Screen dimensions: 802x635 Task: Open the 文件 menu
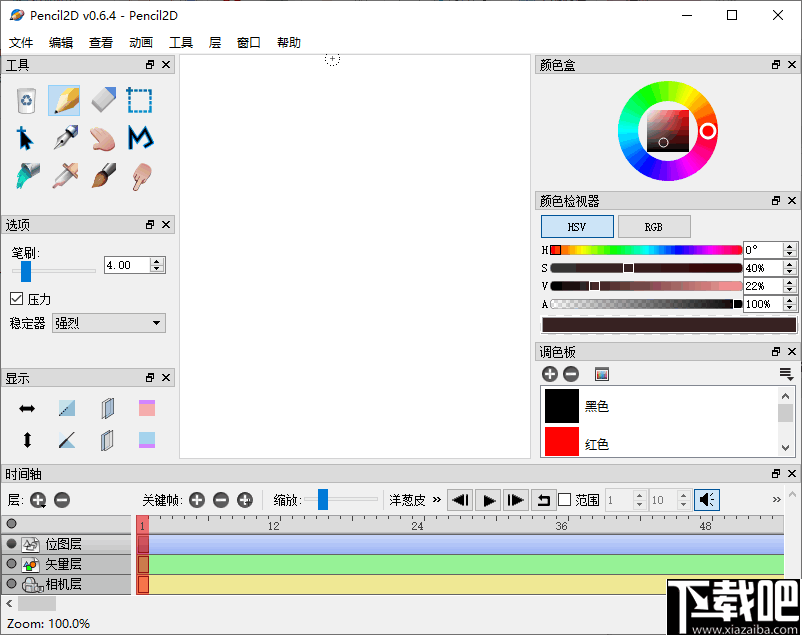(21, 42)
